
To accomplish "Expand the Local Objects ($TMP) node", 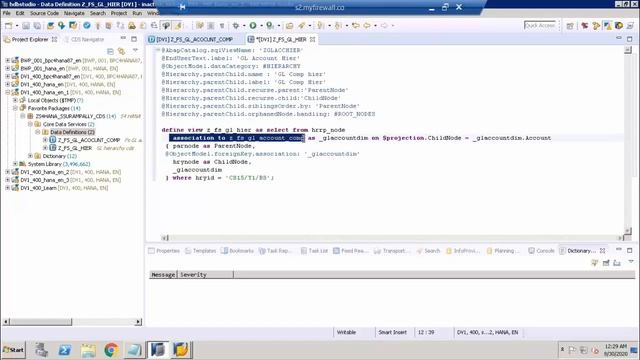I will [15, 100].
